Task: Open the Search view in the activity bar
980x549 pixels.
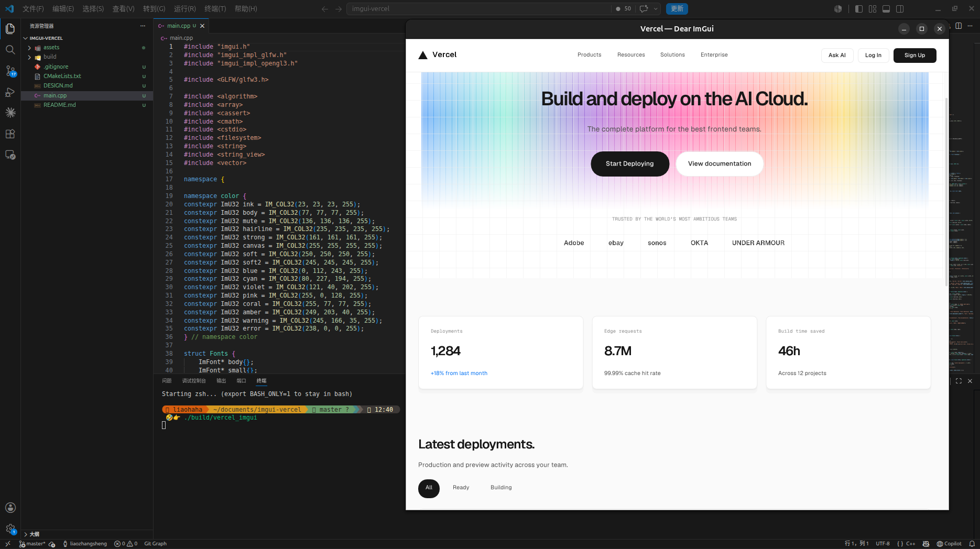Action: click(x=10, y=50)
